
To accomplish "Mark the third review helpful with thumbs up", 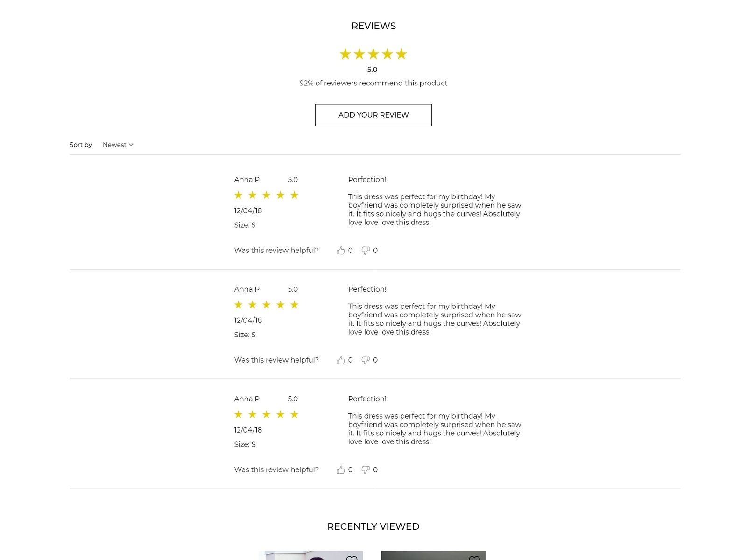I will point(341,469).
